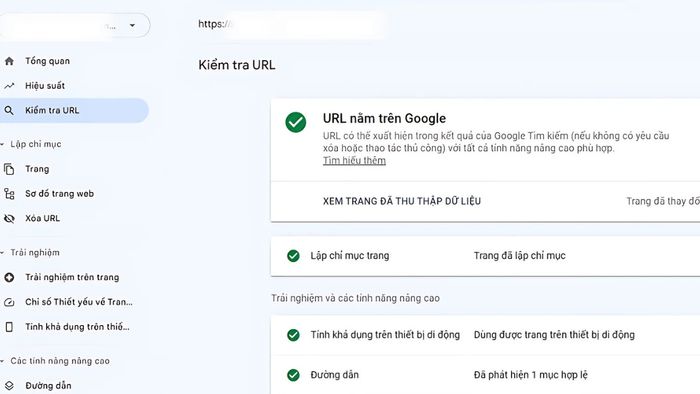Click the URL inspection search field
The width and height of the screenshot is (700, 394).
(x=292, y=24)
